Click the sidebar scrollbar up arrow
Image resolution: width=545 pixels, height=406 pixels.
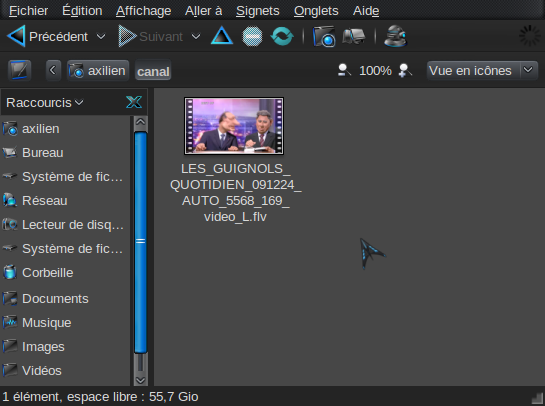tap(140, 122)
